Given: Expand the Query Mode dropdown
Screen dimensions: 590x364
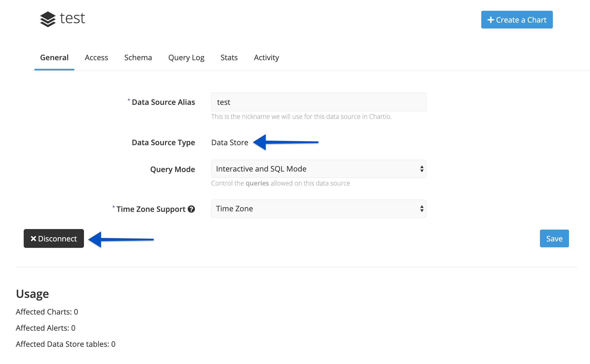Looking at the screenshot, I should [x=319, y=169].
